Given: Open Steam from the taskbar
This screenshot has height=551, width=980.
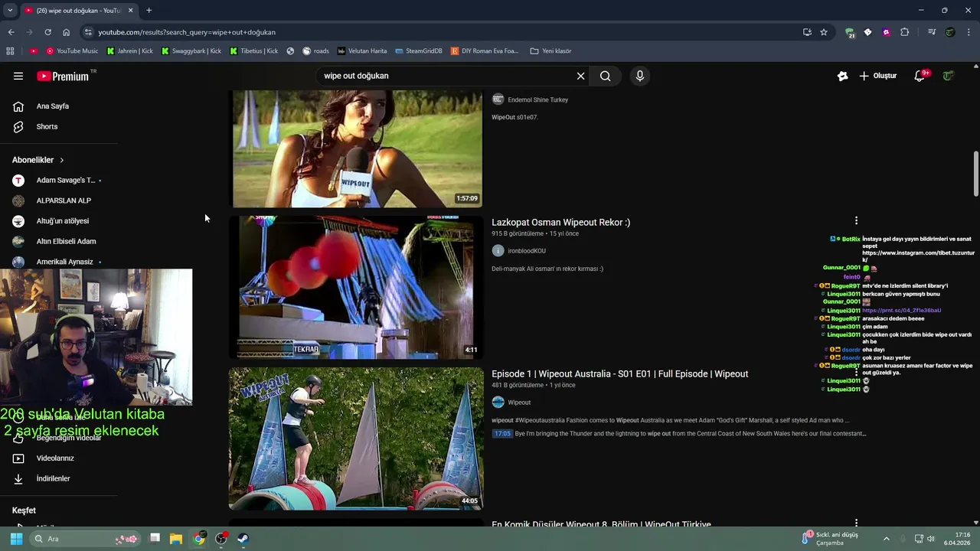Looking at the screenshot, I should pyautogui.click(x=243, y=539).
